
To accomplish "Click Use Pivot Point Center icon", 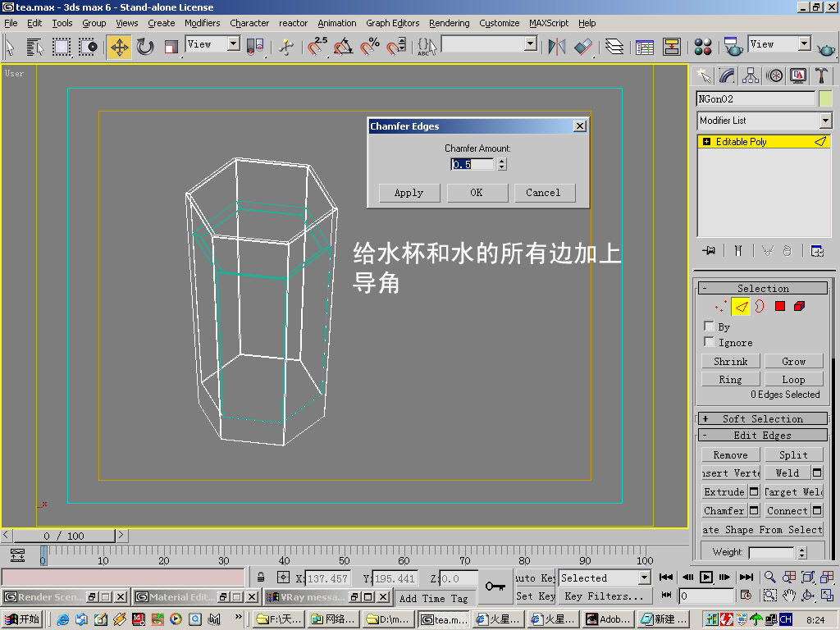I will pos(256,47).
